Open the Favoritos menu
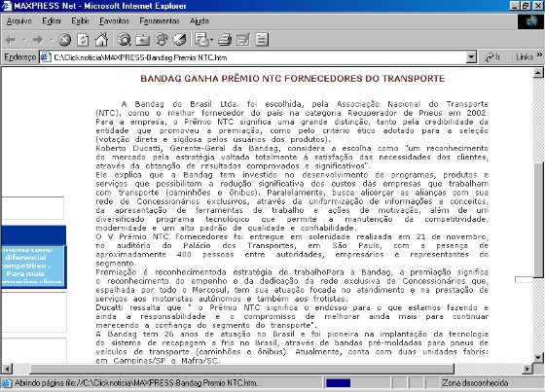This screenshot has width=545, height=392. click(115, 21)
